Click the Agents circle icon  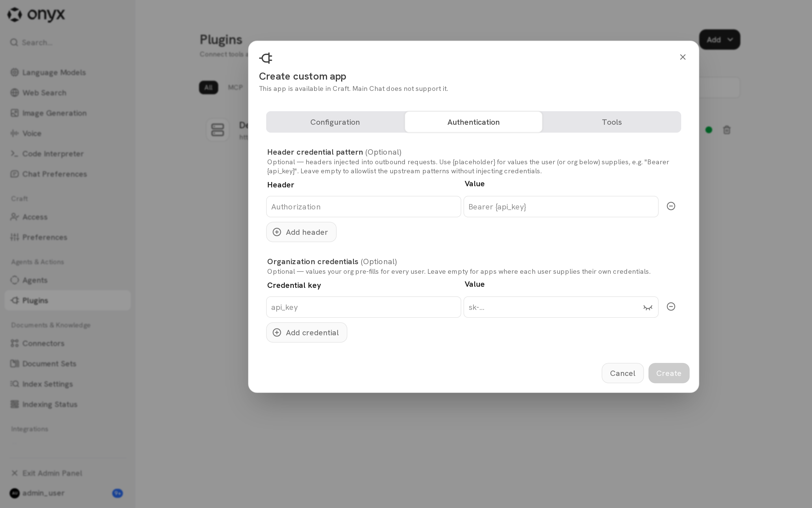[14, 280]
